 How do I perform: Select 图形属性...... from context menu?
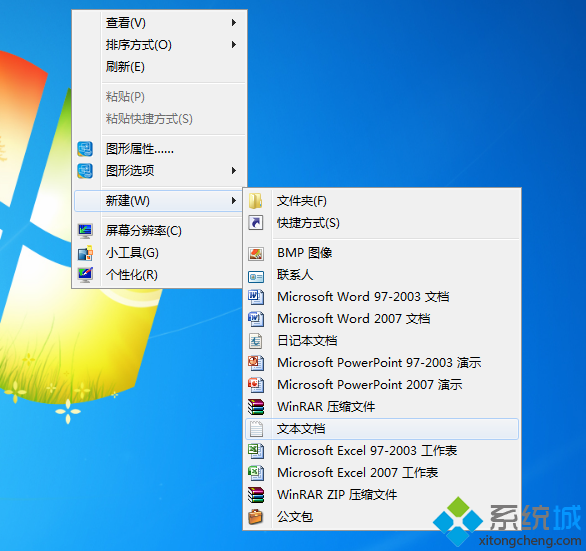point(160,149)
